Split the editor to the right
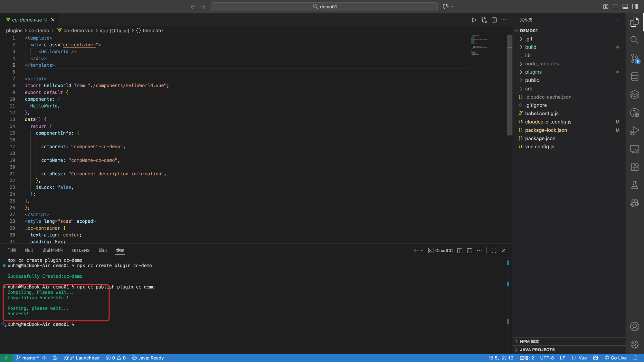This screenshot has width=644, height=362. coord(494,20)
